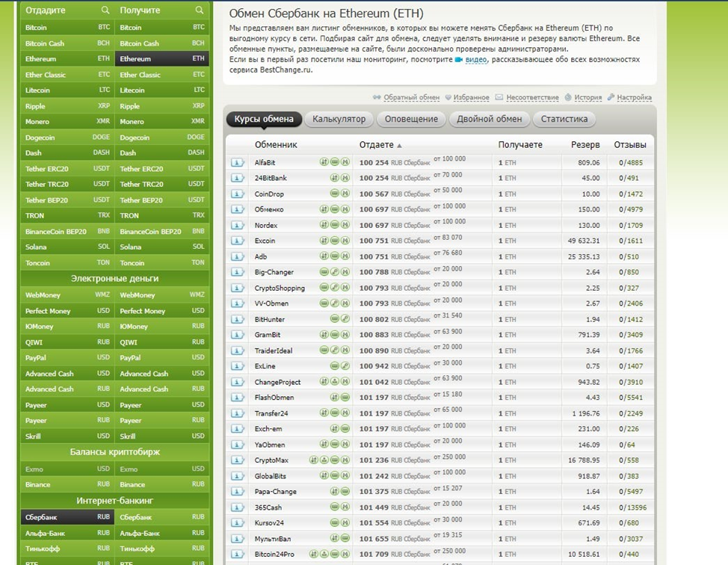Follow the видео link in the description
Viewport: 728px width, 565px height.
[x=476, y=60]
